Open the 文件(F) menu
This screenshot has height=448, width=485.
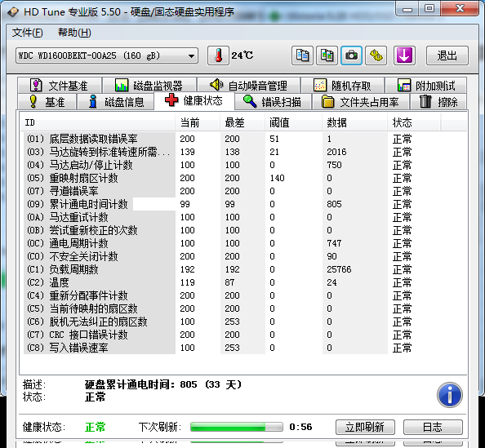[27, 33]
